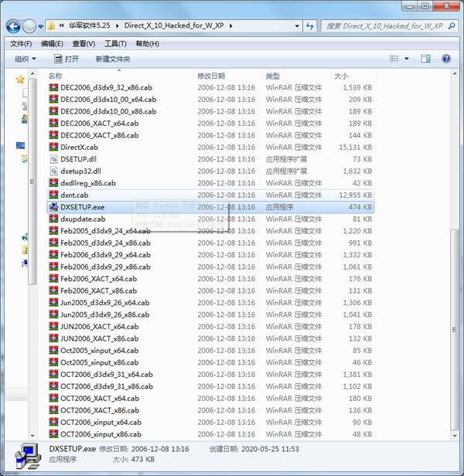Click the 华军软件5.25 breadcrumb in address bar
Image resolution: width=464 pixels, height=476 pixels.
click(x=90, y=25)
